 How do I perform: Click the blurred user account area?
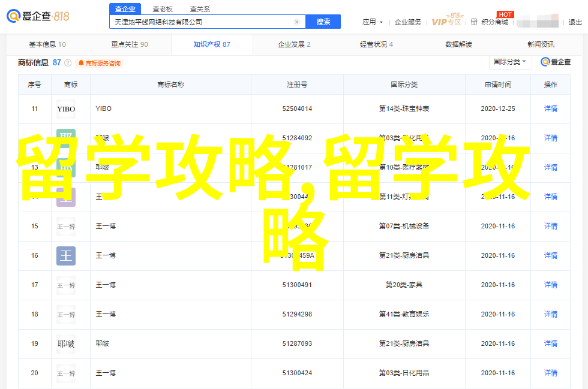tap(538, 22)
